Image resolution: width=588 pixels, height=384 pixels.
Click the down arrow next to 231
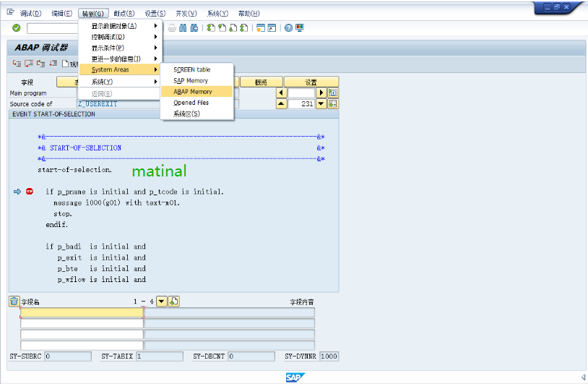click(321, 103)
